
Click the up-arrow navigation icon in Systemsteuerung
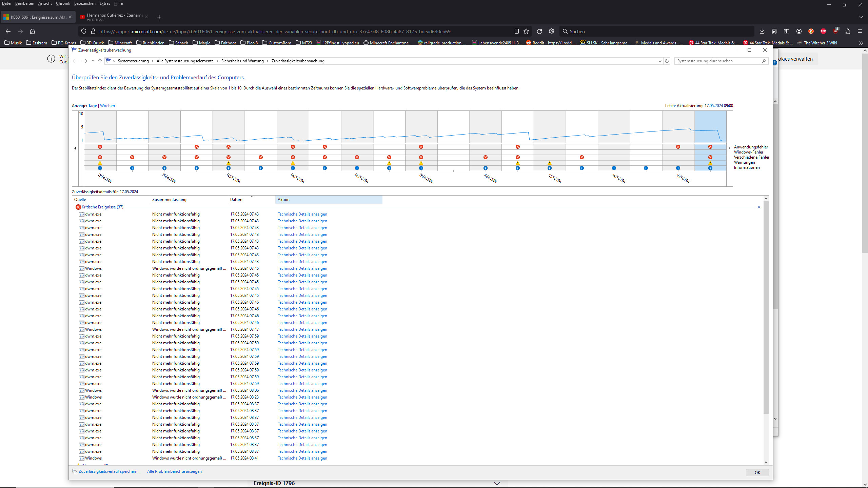click(x=100, y=61)
